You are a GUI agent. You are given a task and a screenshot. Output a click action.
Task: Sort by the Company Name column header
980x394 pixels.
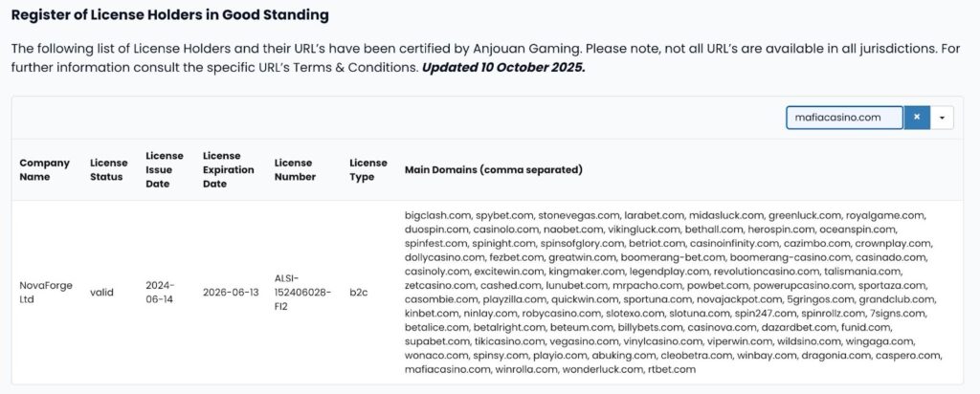(45, 169)
